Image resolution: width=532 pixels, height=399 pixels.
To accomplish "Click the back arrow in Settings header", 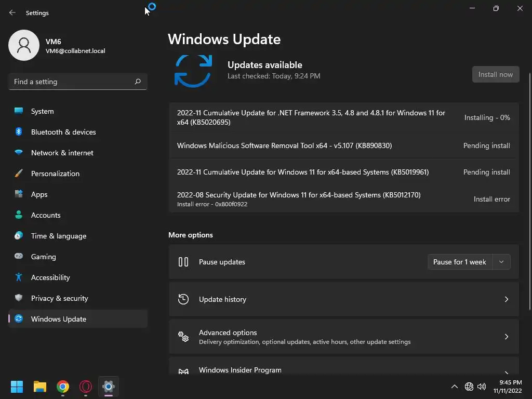I will (x=12, y=12).
